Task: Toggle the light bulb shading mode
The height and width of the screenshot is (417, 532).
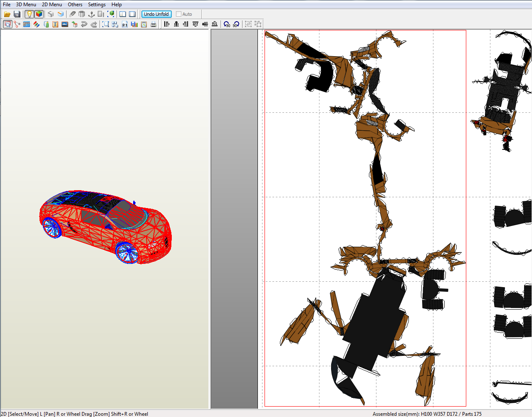Action: tap(29, 14)
